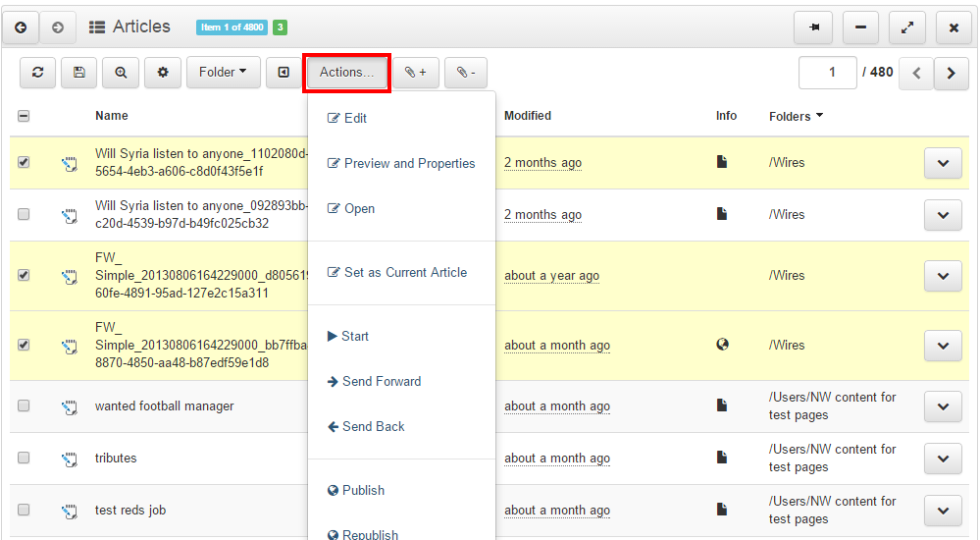Sort by the Modified column header

pyautogui.click(x=528, y=116)
